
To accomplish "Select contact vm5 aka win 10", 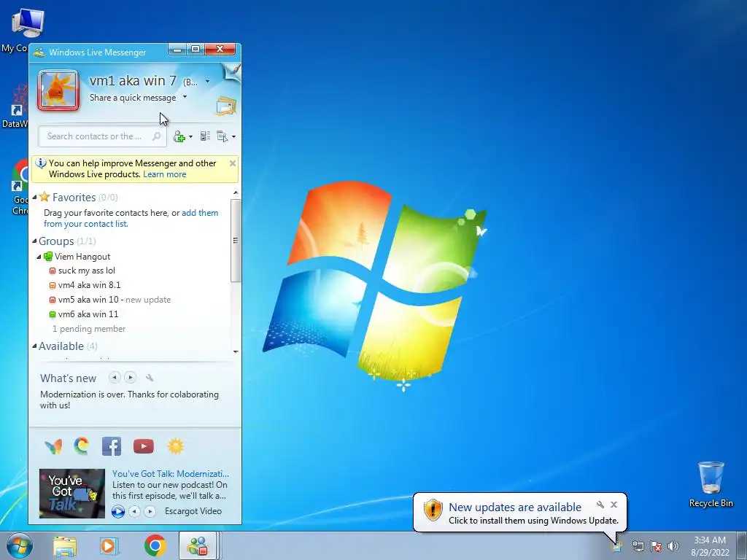I will tap(88, 300).
